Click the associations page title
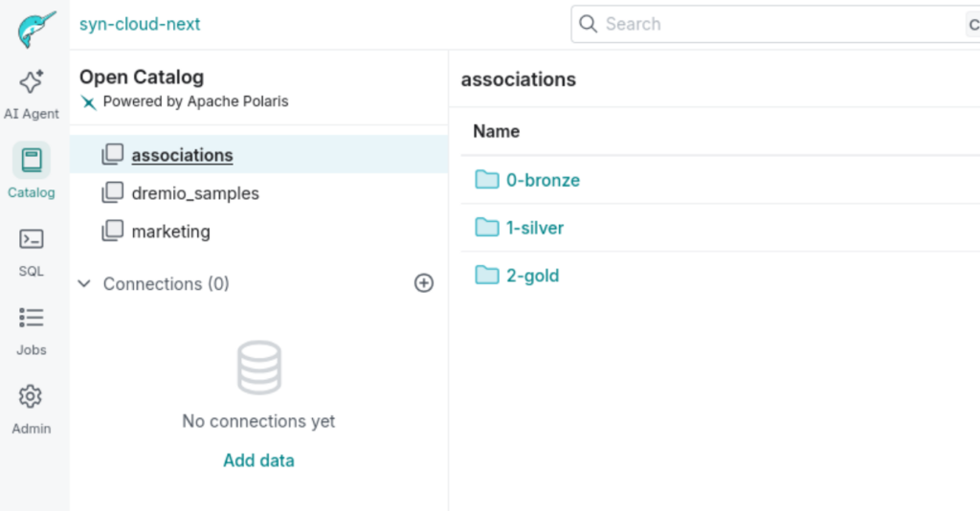The image size is (980, 511). coord(518,79)
